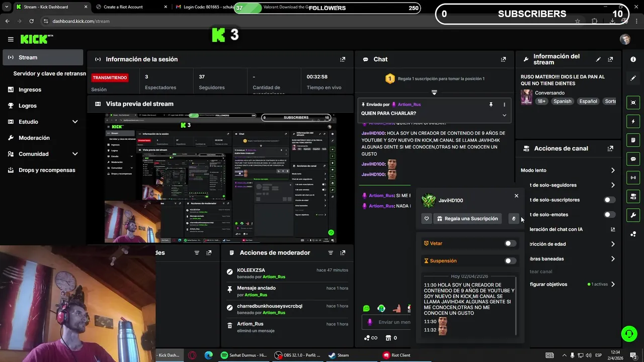The height and width of the screenshot is (362, 644).
Task: Open AI chat moderation external link icon
Action: (613, 229)
